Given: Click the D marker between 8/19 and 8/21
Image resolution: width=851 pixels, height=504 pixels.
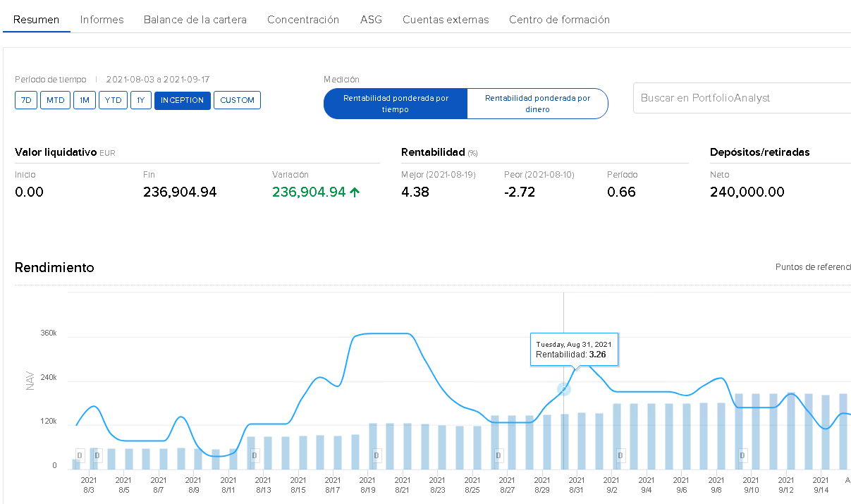Looking at the screenshot, I should (376, 455).
